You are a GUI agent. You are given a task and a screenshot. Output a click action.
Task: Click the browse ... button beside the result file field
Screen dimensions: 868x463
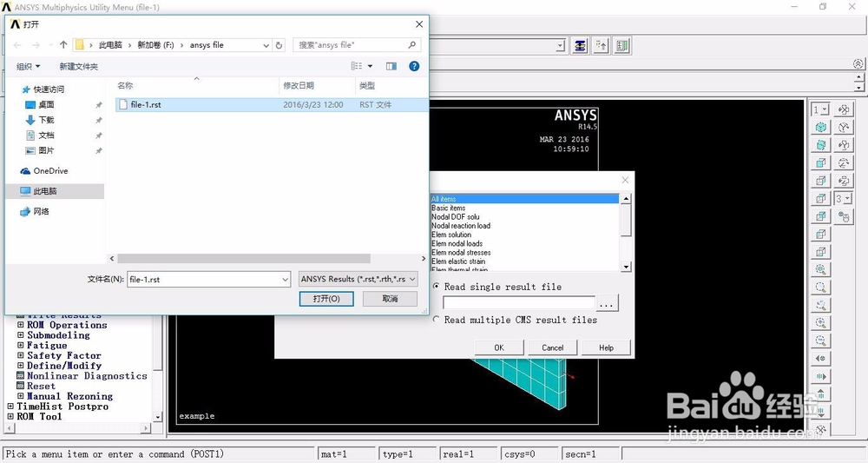[607, 303]
